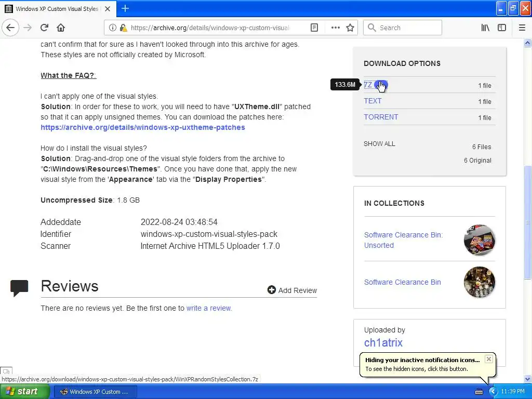The width and height of the screenshot is (532, 399).
Task: Open the Firefox hamburger menu
Action: coord(522,28)
